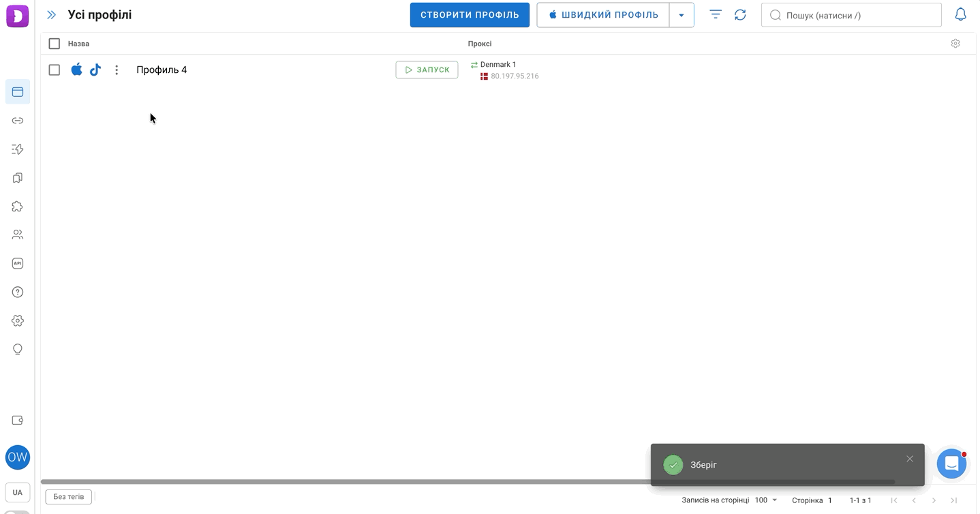Viewport: 980px width, 514px height.
Task: Switch language with the UA button
Action: [18, 492]
